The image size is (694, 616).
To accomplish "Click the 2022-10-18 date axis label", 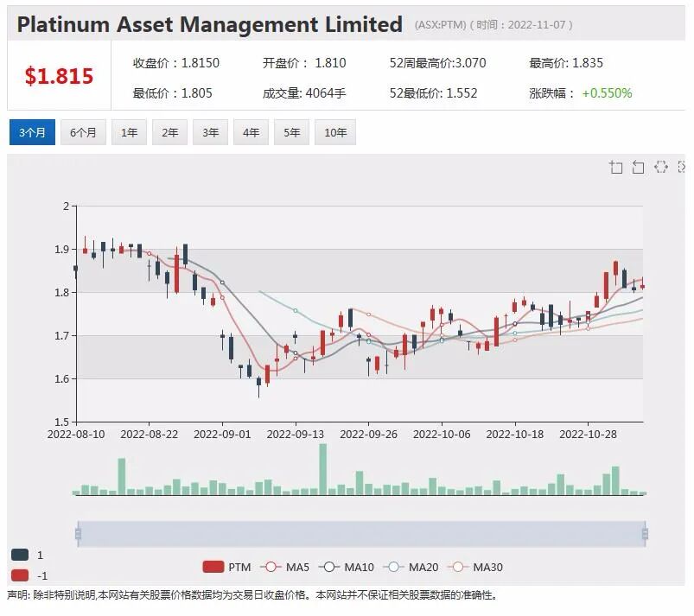I will point(515,434).
